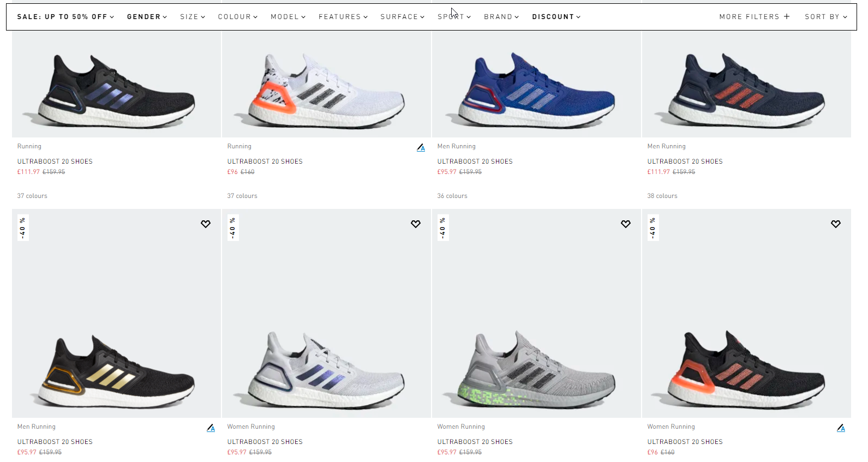Click heart icon on black shoe with coral stripes

836,224
